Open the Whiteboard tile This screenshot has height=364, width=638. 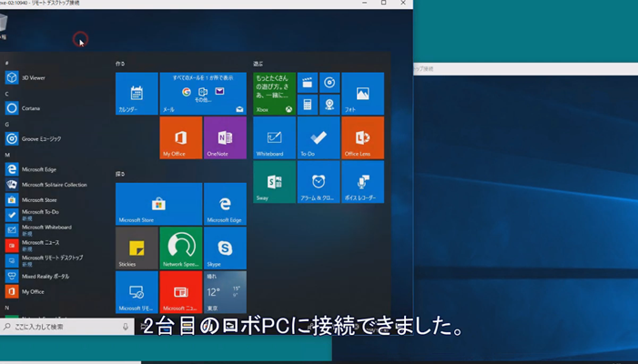[274, 137]
